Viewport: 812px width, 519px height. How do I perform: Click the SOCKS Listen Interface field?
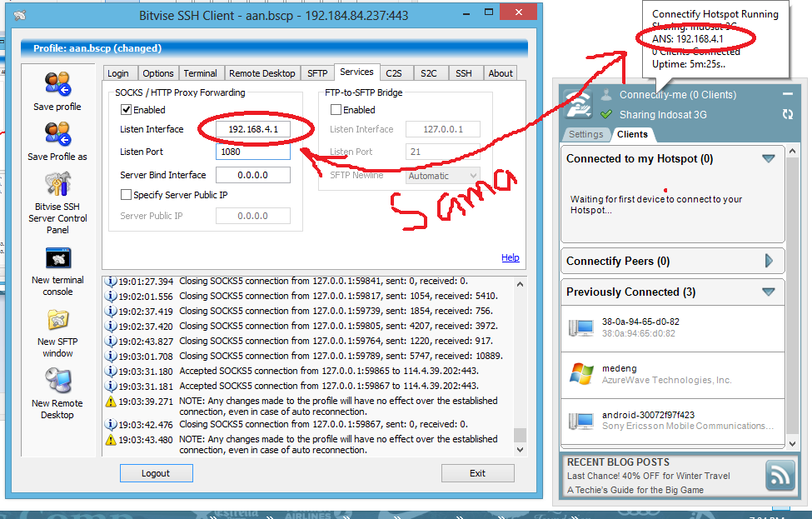click(252, 129)
